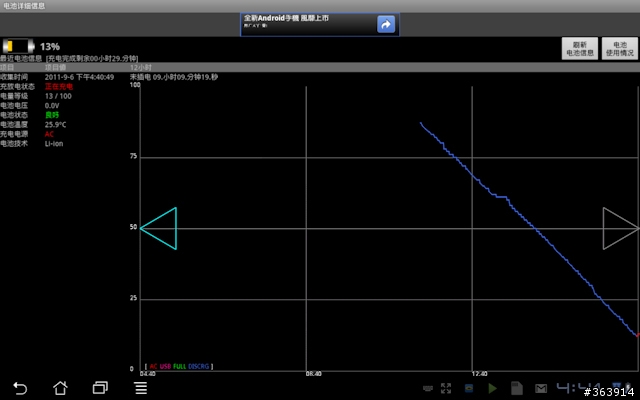The width and height of the screenshot is (640, 400).
Task: Click the blue DISCRG legend label
Action: pos(199,367)
